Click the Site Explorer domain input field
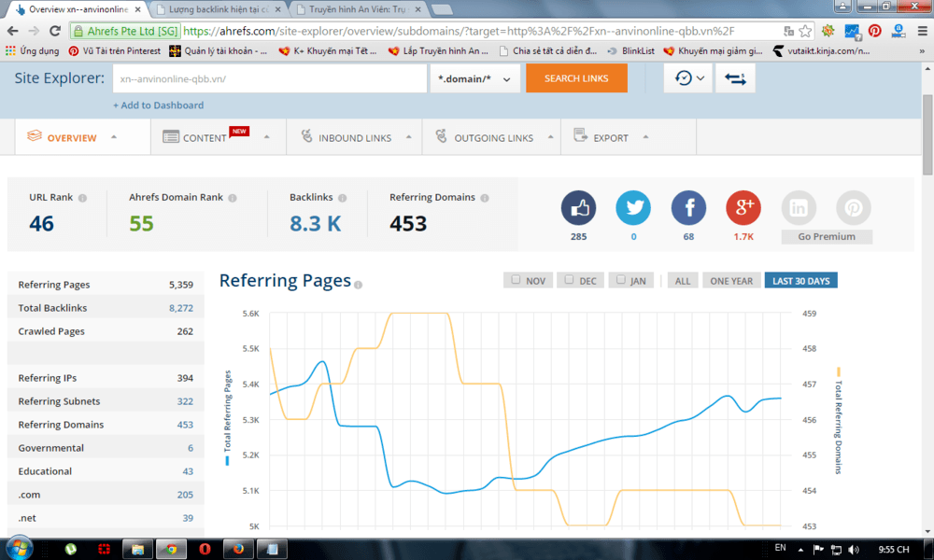This screenshot has height=560, width=934. [270, 78]
